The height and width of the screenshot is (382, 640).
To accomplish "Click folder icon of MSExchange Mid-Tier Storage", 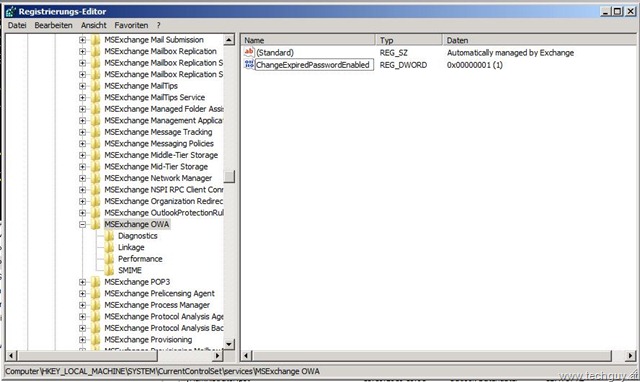I will pos(96,167).
